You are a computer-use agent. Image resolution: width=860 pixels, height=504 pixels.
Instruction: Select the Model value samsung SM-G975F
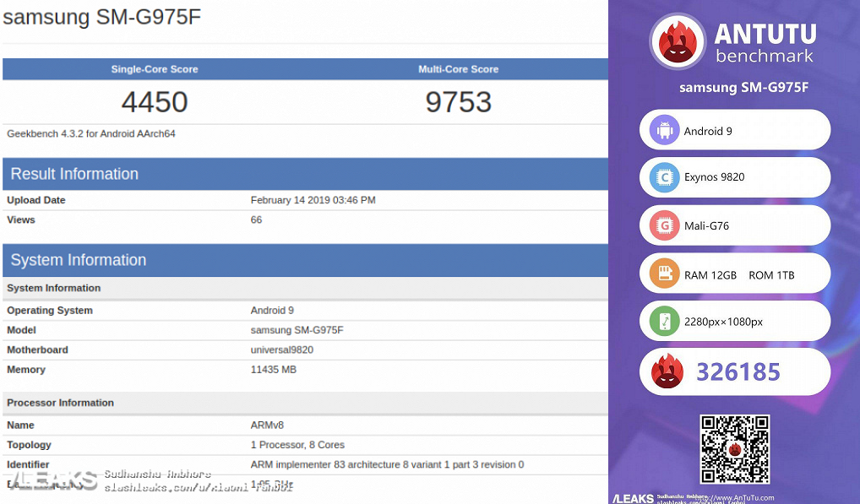click(x=297, y=330)
